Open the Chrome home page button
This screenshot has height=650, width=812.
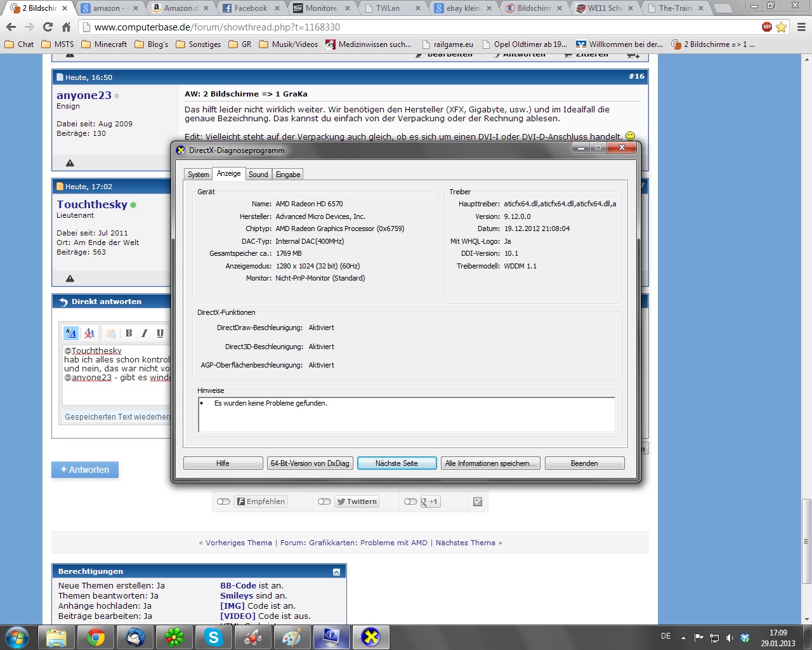pyautogui.click(x=66, y=27)
